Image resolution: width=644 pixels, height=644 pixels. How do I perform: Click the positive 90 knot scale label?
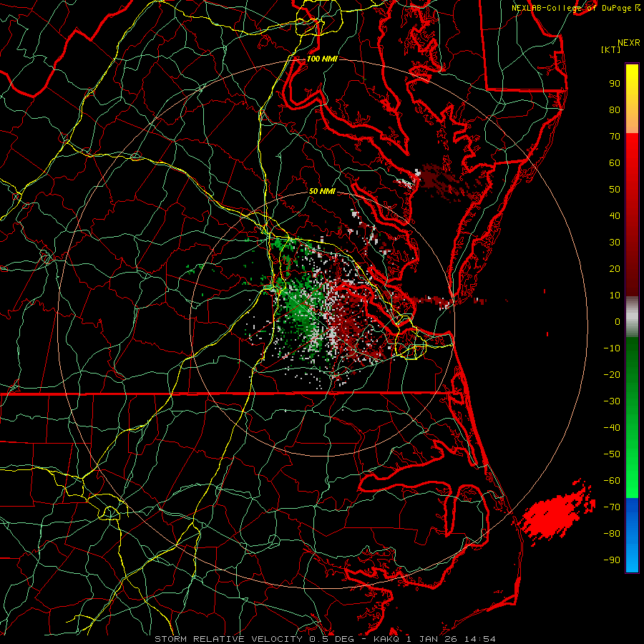(615, 84)
